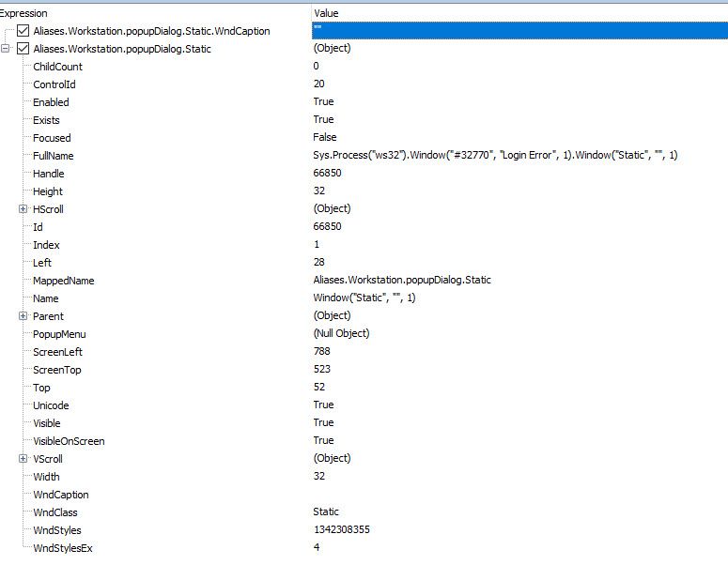Select the WndStylesEx property row
Viewport: 728px width, 565px height.
62,548
